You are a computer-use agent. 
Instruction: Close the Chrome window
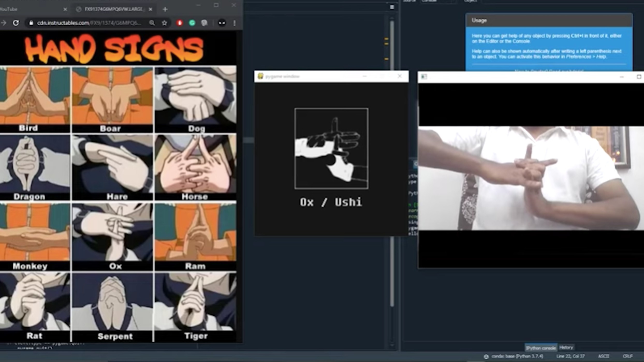234,5
